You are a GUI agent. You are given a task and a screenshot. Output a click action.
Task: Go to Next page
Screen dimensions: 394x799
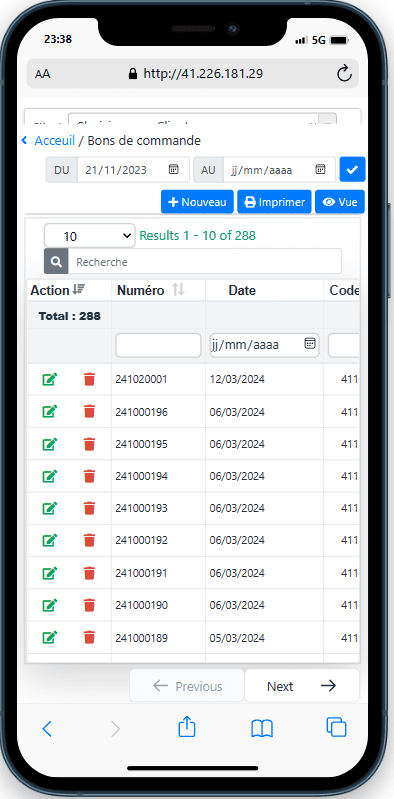(x=302, y=686)
